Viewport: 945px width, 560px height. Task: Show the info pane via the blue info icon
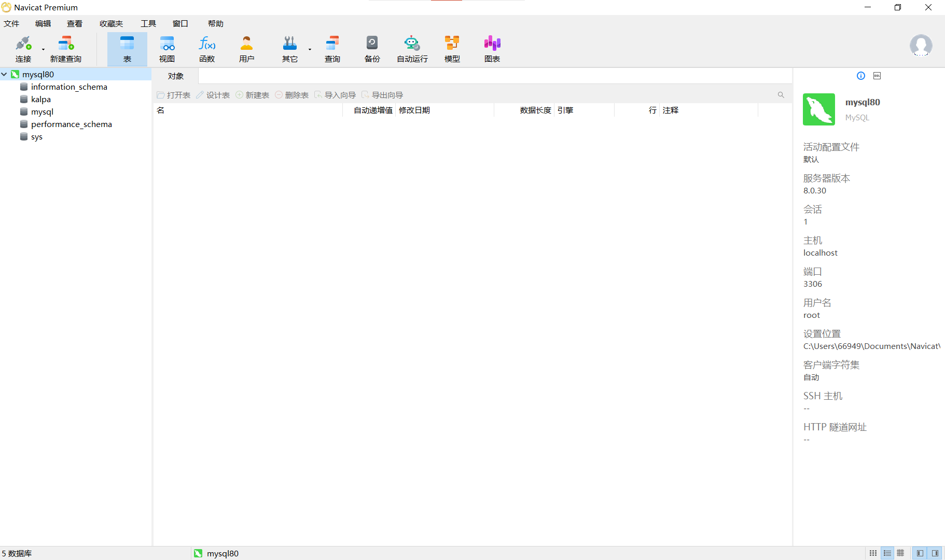click(x=861, y=76)
